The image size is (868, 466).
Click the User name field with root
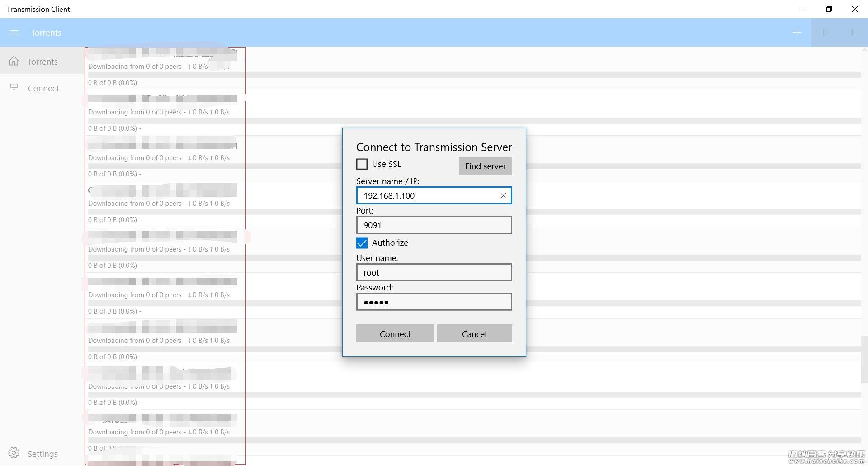coord(434,272)
